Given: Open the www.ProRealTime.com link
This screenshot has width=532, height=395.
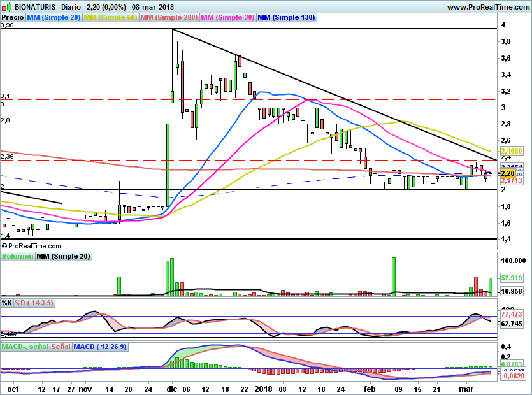Looking at the screenshot, I should pos(488,7).
